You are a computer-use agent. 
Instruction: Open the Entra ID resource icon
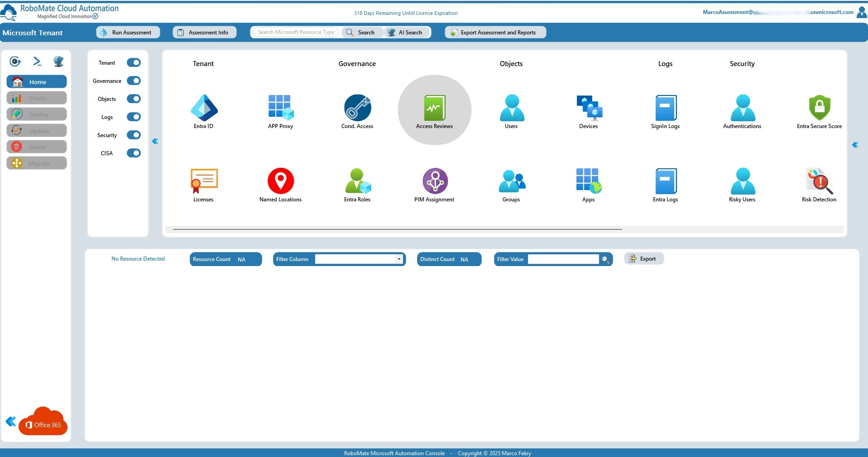pos(204,108)
